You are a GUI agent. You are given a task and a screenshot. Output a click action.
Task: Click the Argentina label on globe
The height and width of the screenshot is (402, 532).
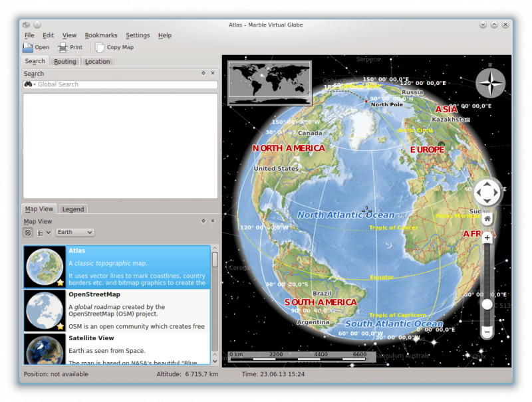coord(313,322)
